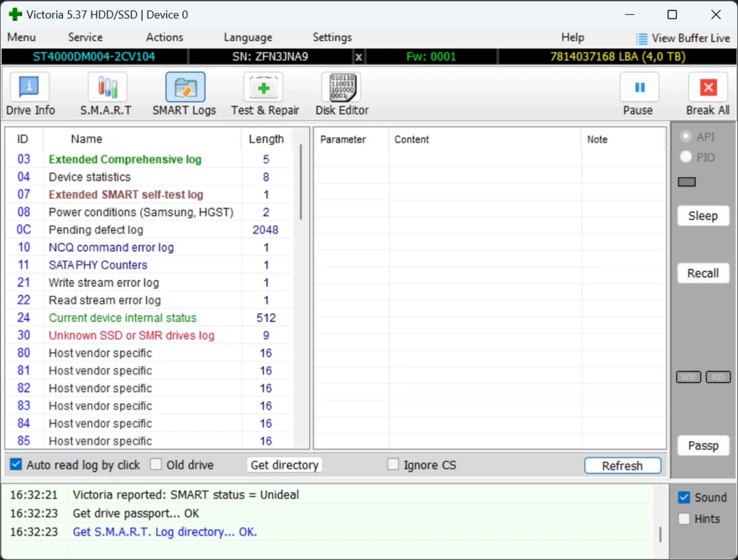Screen dimensions: 738x560
Task: Click the View Buffer Live icon
Action: click(x=641, y=38)
